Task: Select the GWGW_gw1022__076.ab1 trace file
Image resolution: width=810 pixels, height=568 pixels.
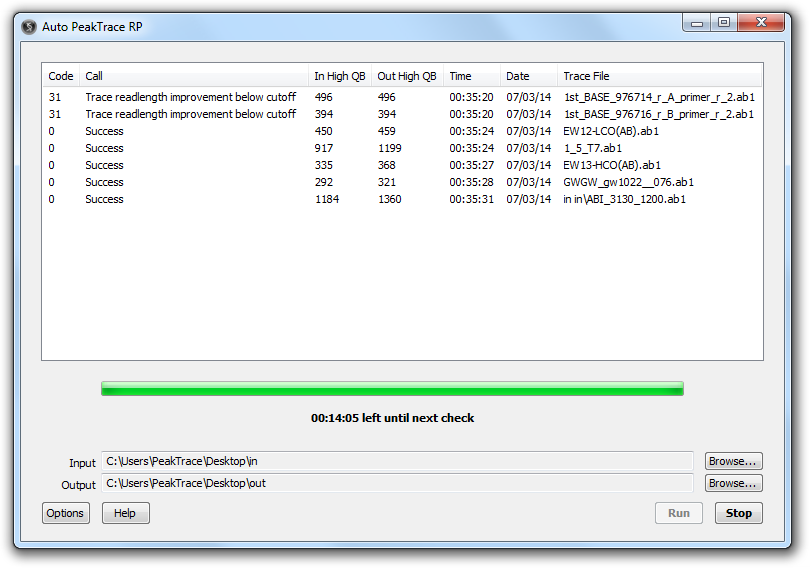Action: pyautogui.click(x=629, y=182)
